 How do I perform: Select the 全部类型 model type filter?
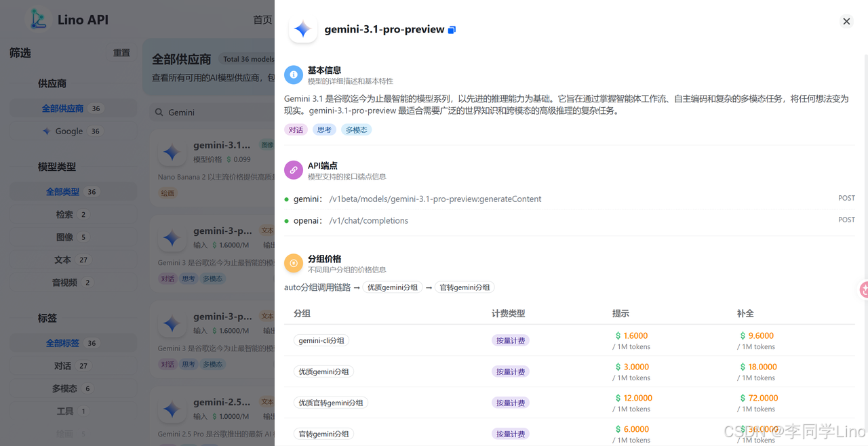coord(72,192)
